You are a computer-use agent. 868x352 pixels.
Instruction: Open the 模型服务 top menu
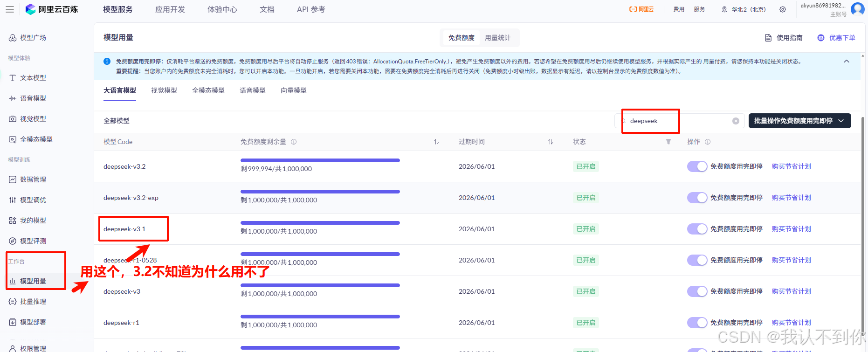click(118, 9)
